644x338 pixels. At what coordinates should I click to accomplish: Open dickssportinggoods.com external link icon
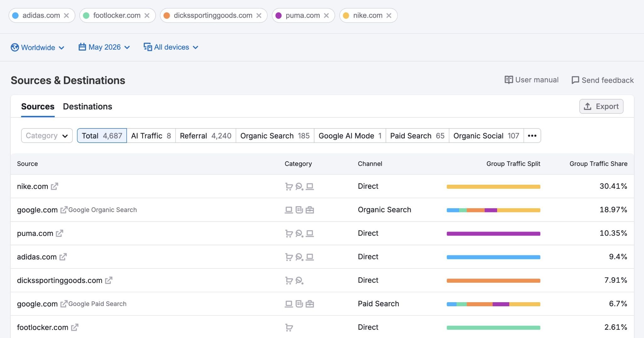(108, 280)
